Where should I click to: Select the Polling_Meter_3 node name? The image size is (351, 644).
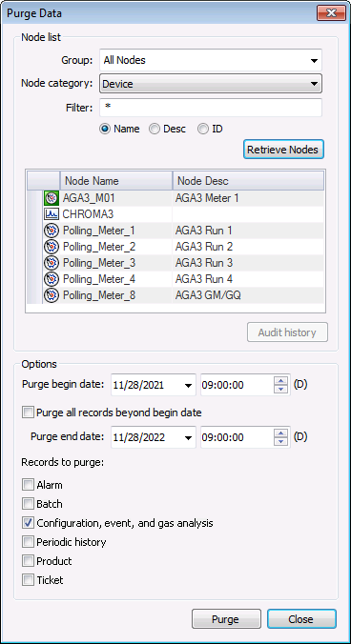click(x=98, y=263)
